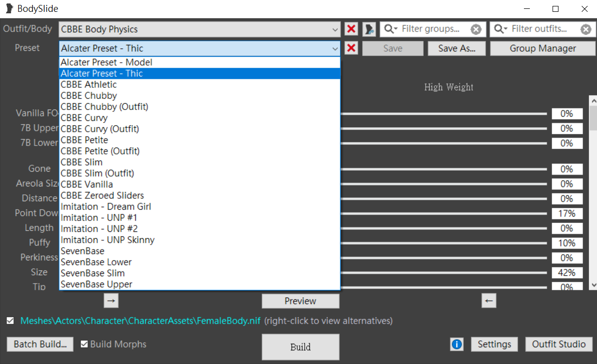Click the Size high weight slider track
The height and width of the screenshot is (364, 597).
443,273
